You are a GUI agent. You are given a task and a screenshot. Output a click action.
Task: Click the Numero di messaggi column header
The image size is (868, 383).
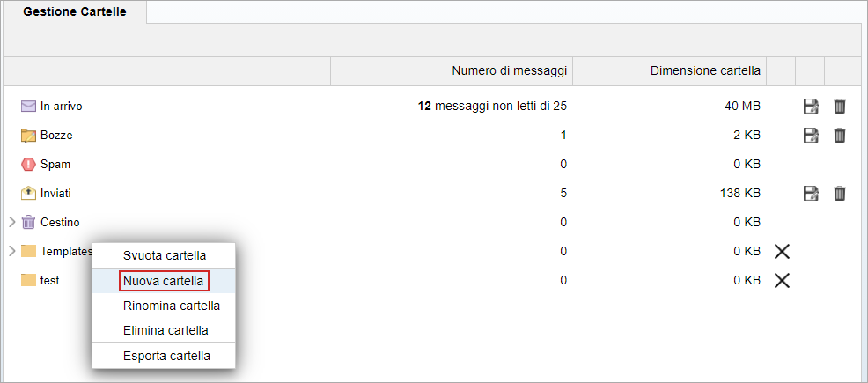click(x=509, y=70)
